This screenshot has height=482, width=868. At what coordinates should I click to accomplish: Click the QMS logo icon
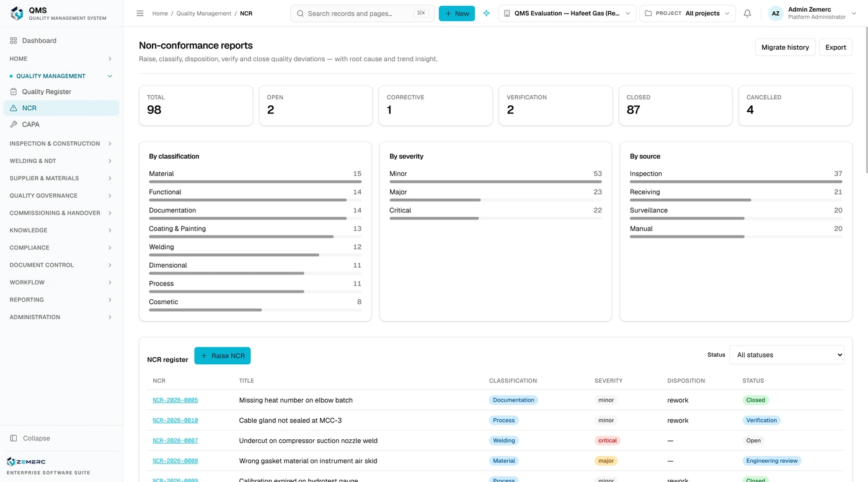point(17,14)
